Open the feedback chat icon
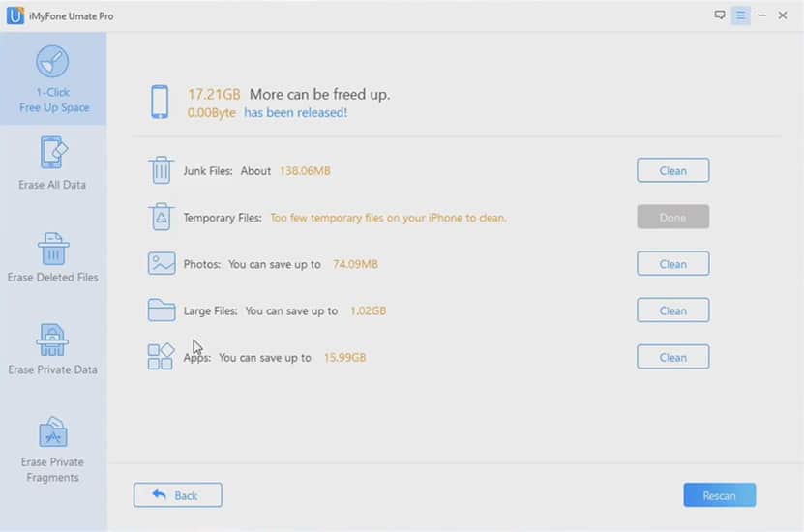 point(720,15)
